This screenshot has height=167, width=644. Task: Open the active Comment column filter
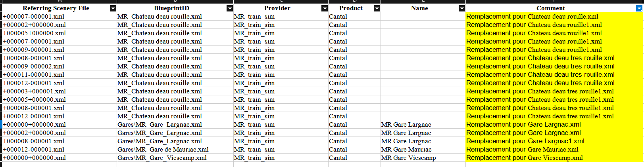(639, 8)
